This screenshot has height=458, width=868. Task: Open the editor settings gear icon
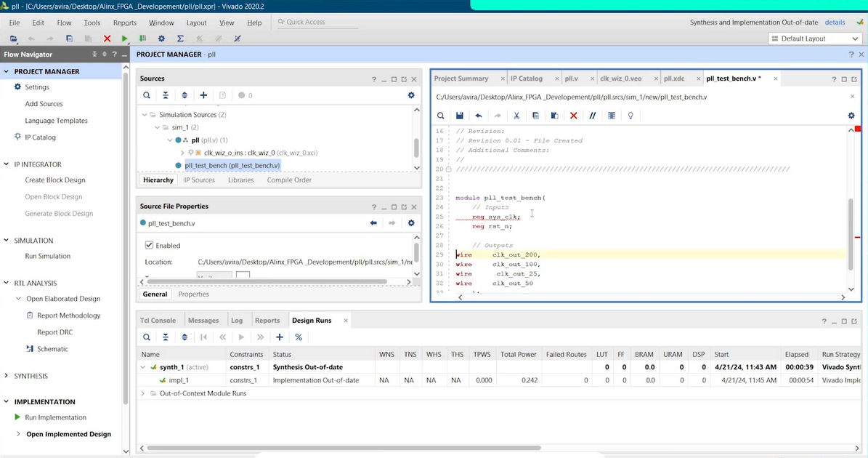[x=851, y=116]
